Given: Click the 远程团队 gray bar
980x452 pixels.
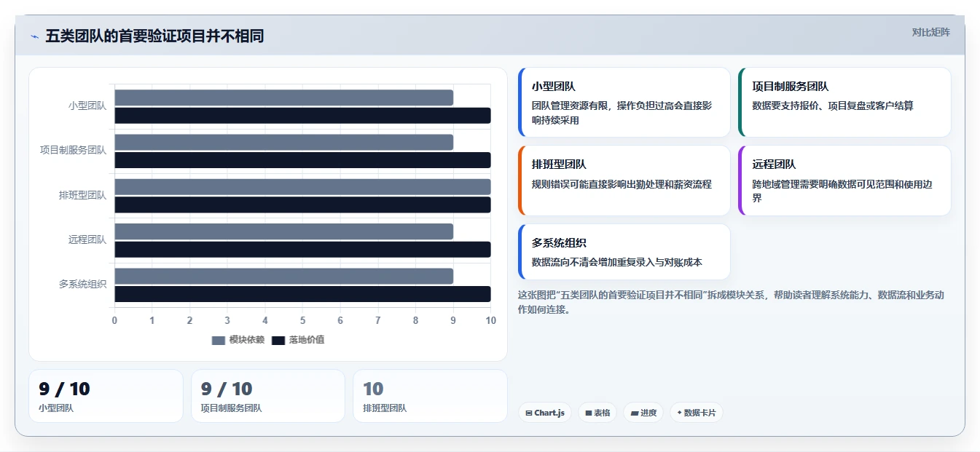Looking at the screenshot, I should pyautogui.click(x=283, y=231).
